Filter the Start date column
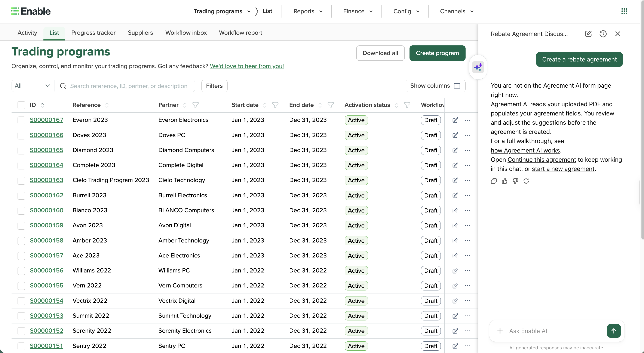The image size is (644, 353). [275, 105]
